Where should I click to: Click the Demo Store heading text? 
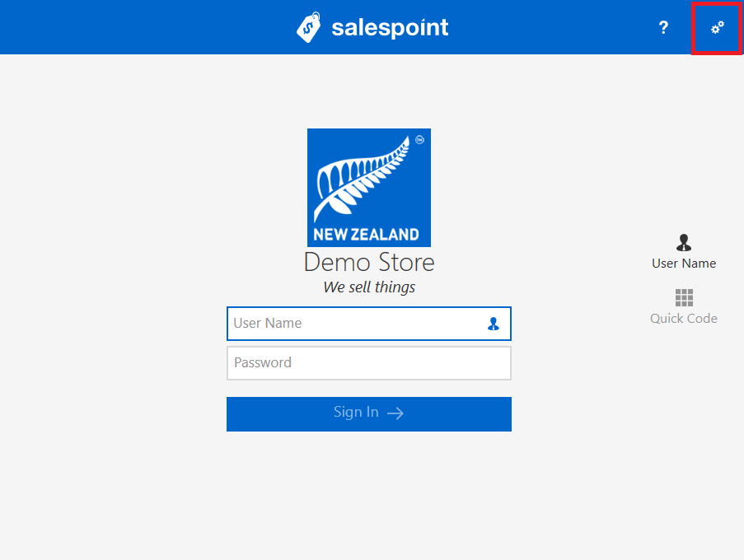[x=368, y=262]
